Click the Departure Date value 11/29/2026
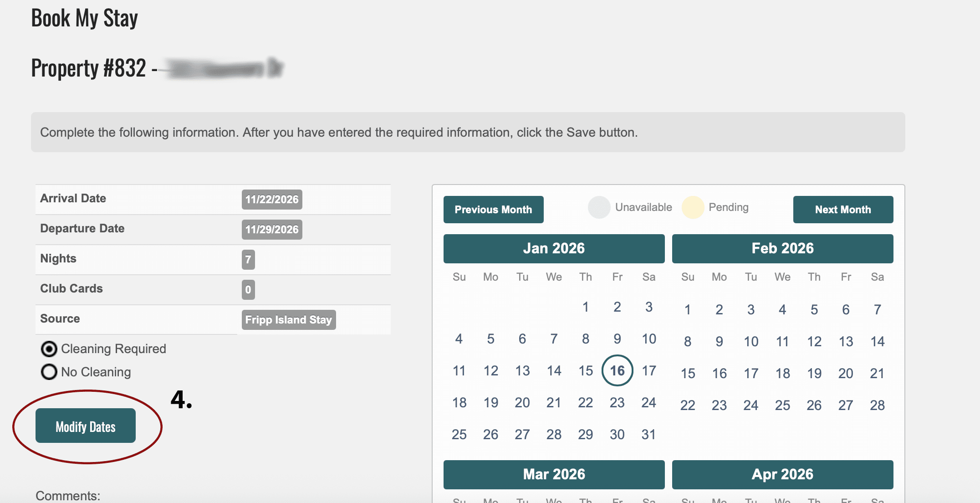980x503 pixels. [x=272, y=230]
